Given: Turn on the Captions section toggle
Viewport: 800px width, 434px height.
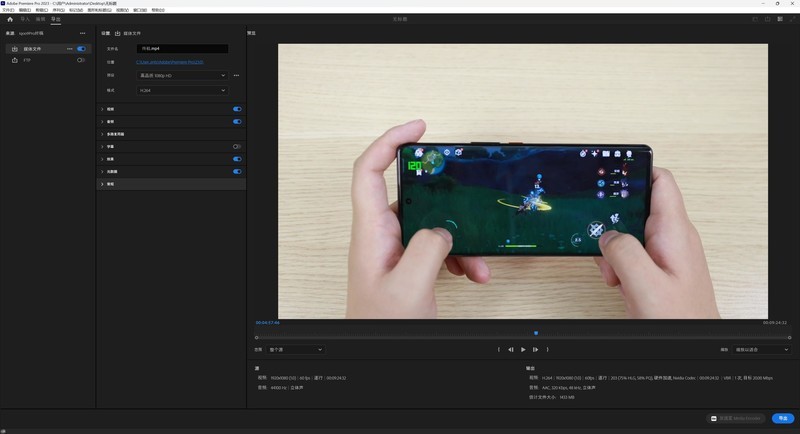Looking at the screenshot, I should pyautogui.click(x=237, y=146).
